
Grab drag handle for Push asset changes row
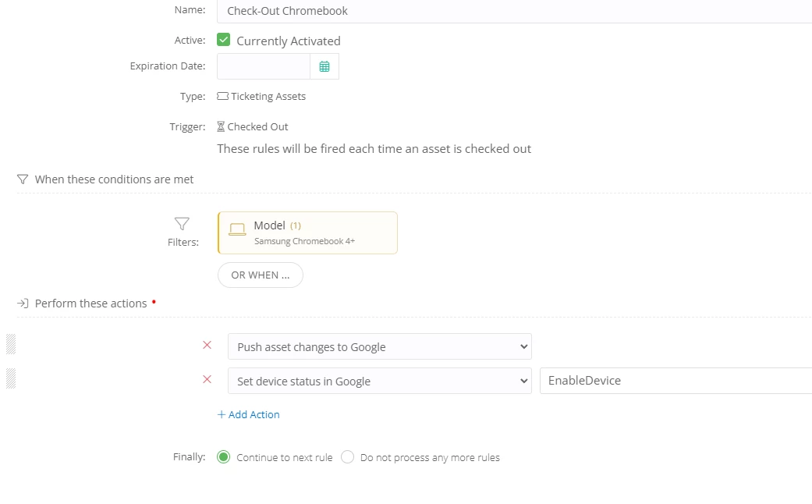click(x=11, y=344)
